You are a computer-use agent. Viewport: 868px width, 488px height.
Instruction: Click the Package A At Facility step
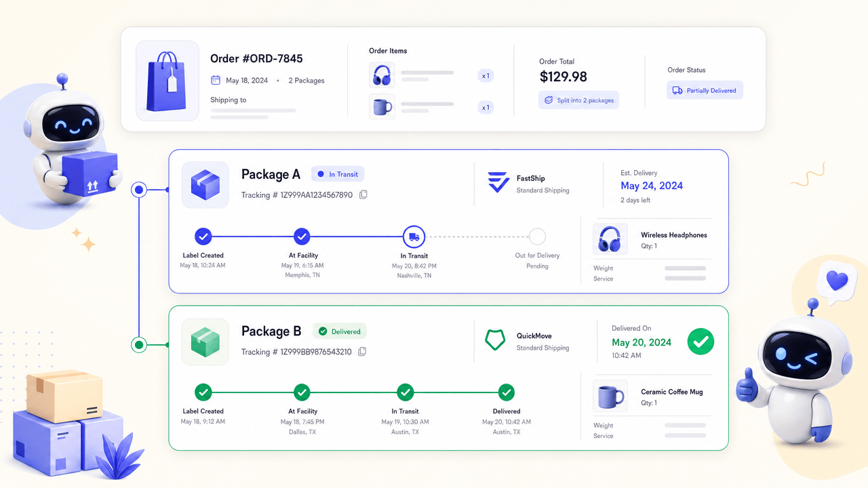coord(302,237)
